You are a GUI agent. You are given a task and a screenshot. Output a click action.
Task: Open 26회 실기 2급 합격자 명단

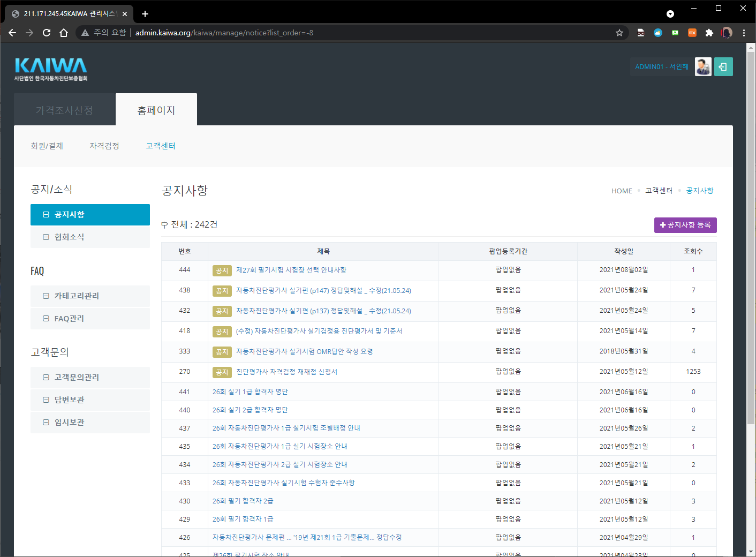point(250,410)
